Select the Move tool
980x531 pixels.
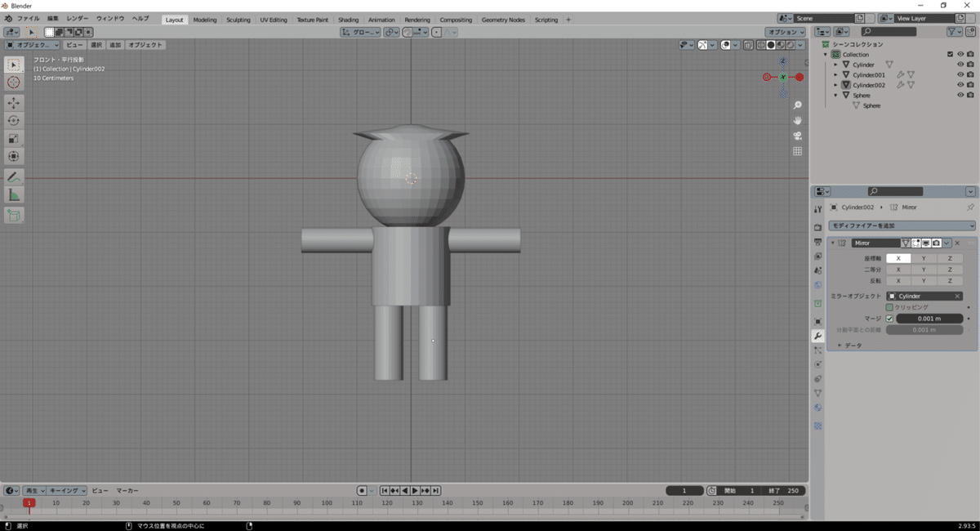coord(14,102)
